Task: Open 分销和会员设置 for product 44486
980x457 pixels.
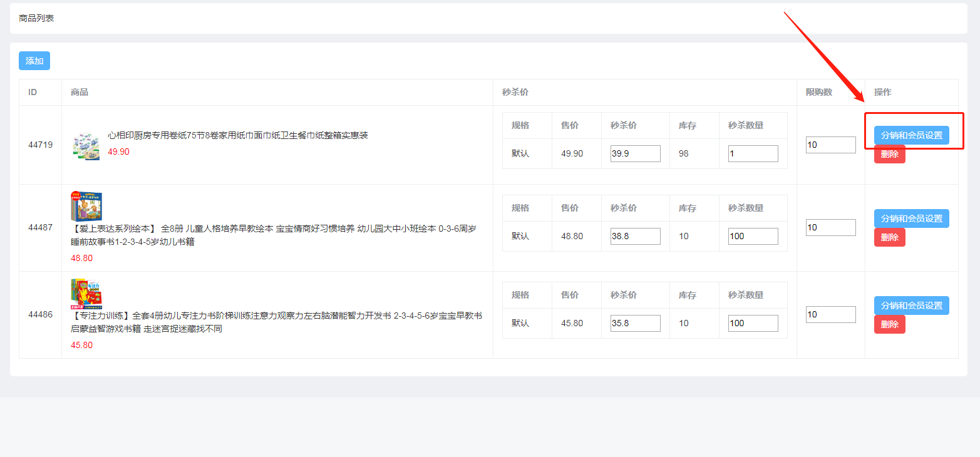Action: (x=911, y=306)
